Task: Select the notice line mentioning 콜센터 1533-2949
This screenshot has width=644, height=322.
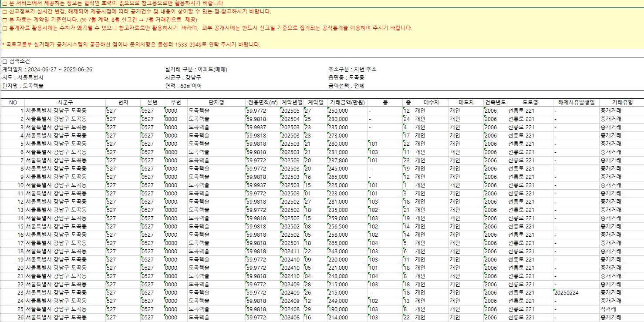Action: tap(131, 45)
